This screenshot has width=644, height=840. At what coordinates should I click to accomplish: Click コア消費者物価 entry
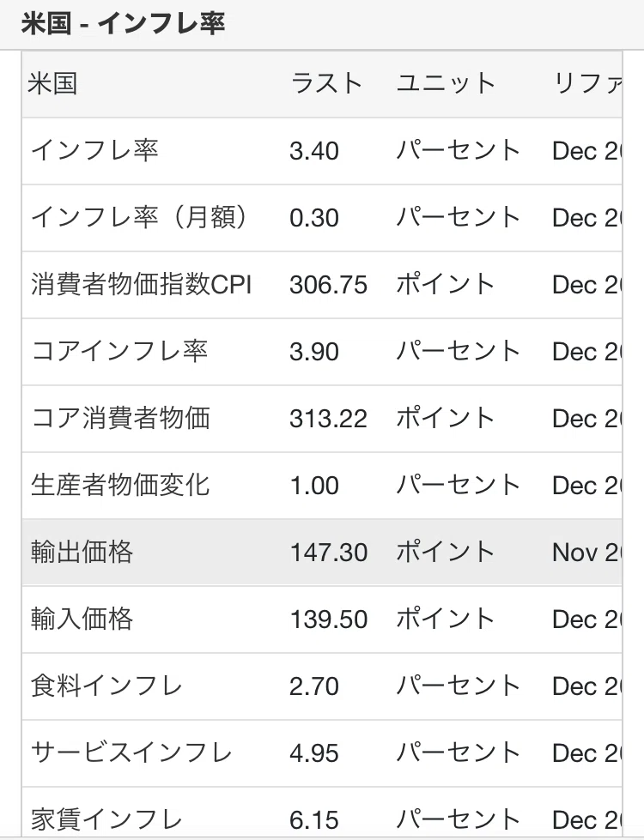point(121,419)
